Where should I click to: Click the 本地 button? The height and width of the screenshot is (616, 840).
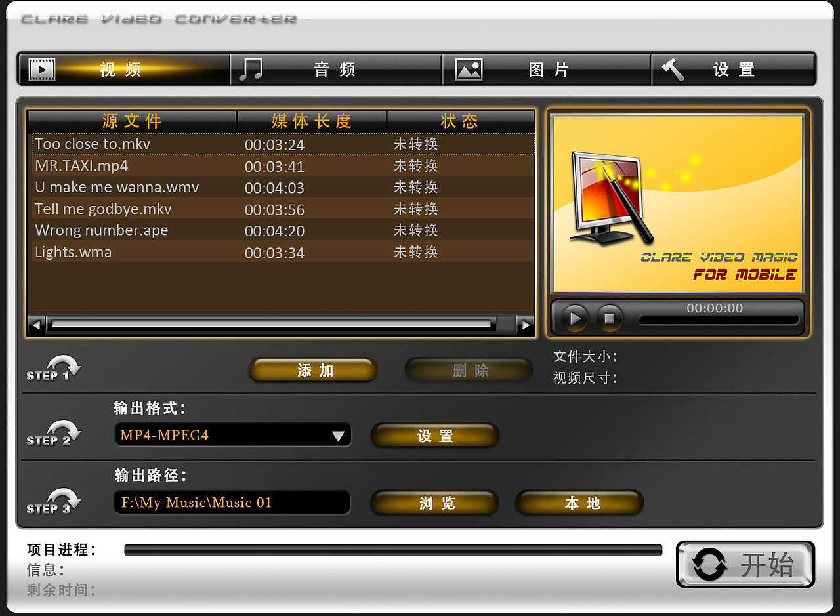point(579,502)
